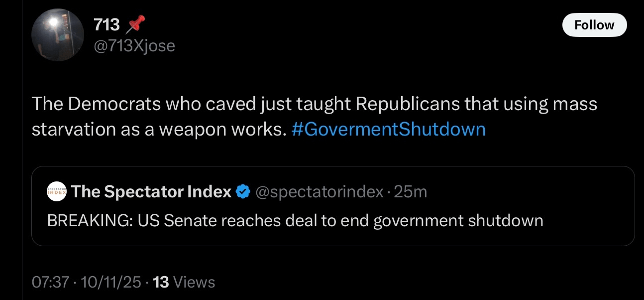Click the pushpin emoji beside 713
644x300 pixels.
[x=136, y=23]
